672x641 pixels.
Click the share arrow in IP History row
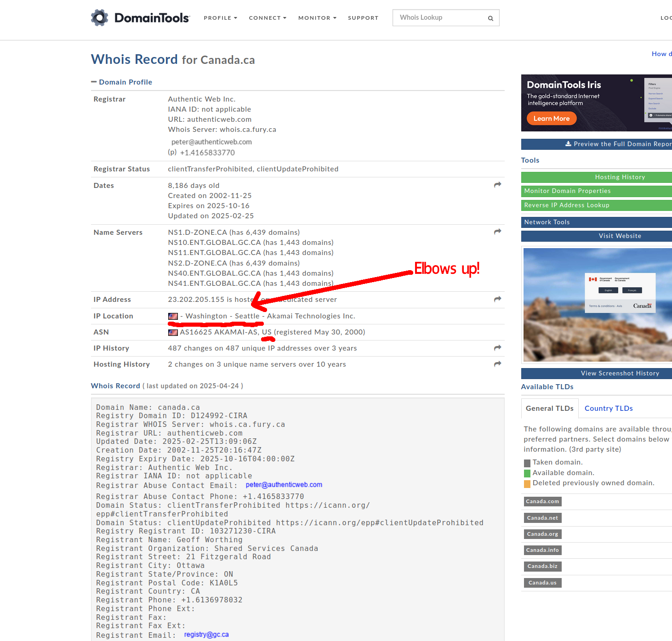[497, 348]
